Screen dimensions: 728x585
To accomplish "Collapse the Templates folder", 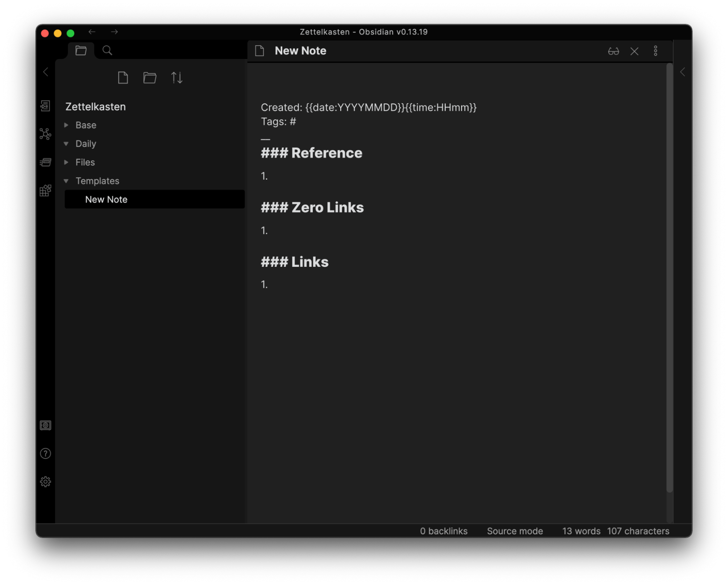I will [67, 181].
